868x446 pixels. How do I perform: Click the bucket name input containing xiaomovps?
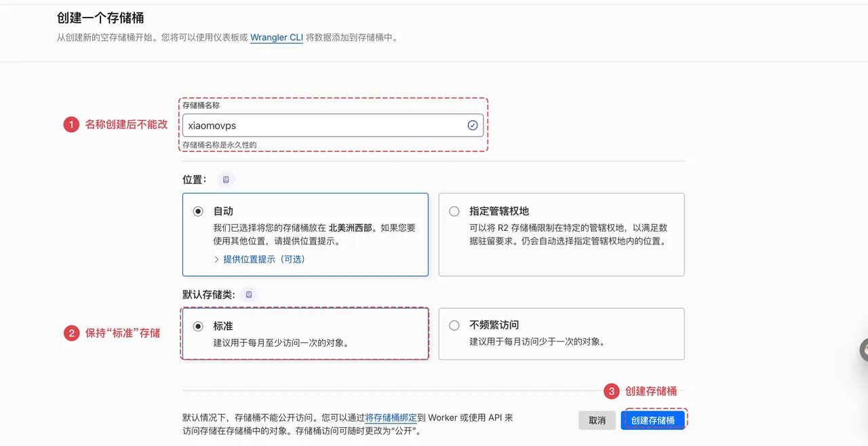pyautogui.click(x=332, y=126)
